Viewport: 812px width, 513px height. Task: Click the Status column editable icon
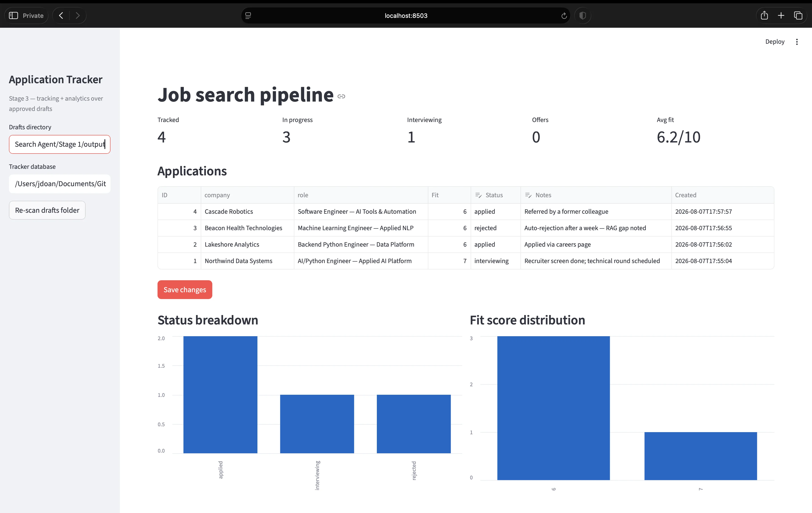click(478, 195)
